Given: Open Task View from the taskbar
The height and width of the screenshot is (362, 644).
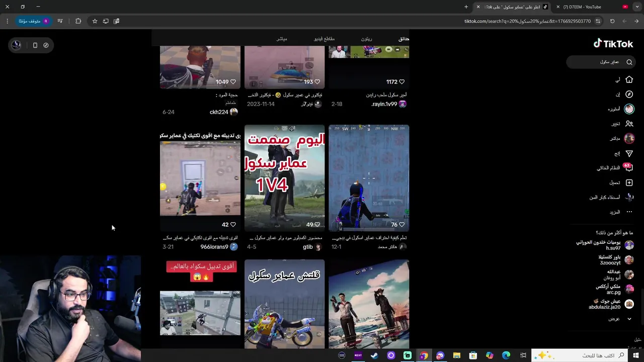Looking at the screenshot, I should pos(523,355).
